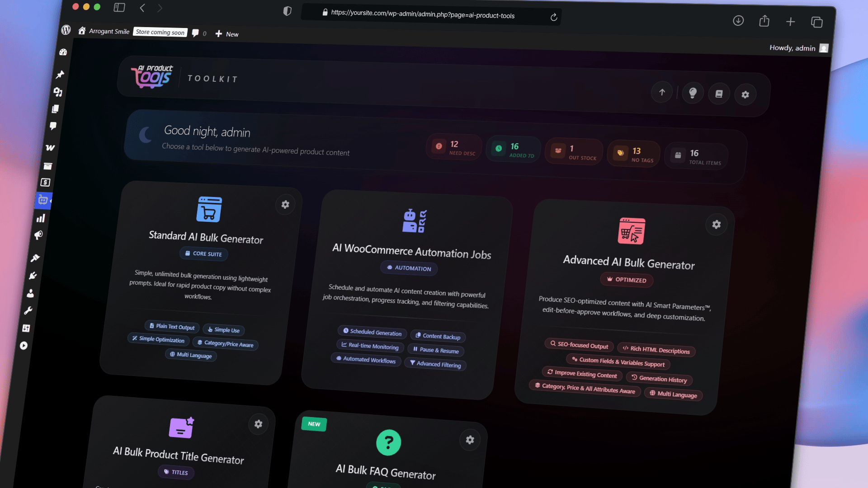This screenshot has width=868, height=488.
Task: Open the Dashboard icon in admin sidebar
Action: click(x=63, y=52)
